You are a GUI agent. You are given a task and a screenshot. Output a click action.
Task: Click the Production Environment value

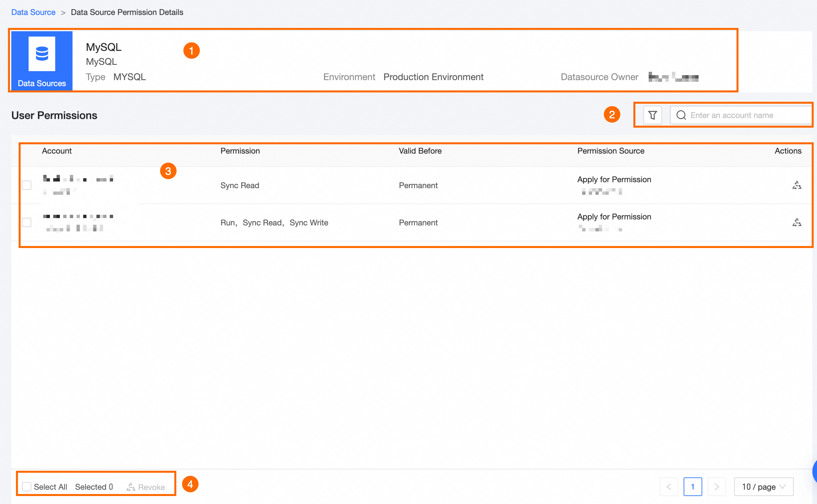click(x=433, y=77)
